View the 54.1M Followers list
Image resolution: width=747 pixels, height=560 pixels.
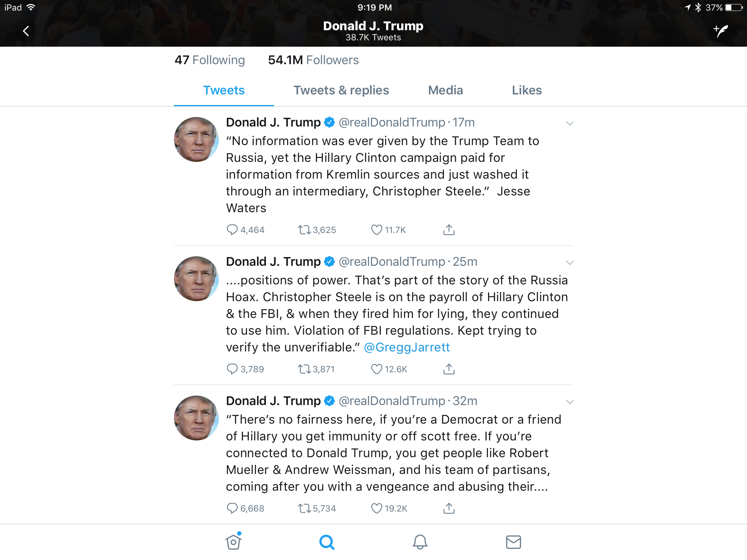click(x=313, y=60)
